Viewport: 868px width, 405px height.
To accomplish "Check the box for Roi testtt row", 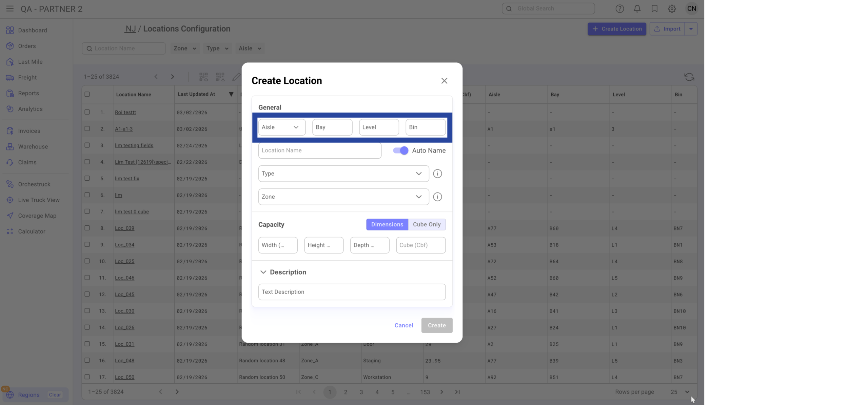I will pos(87,112).
